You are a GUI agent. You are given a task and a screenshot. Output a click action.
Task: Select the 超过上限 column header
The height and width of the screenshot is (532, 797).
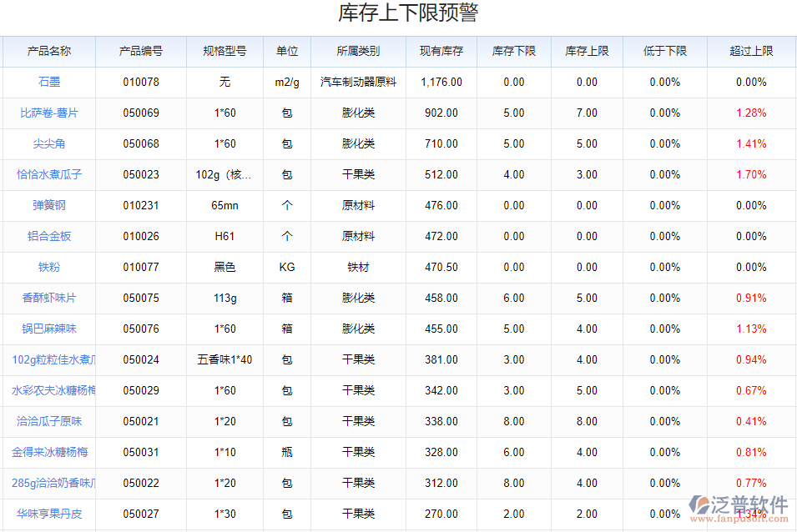(x=750, y=51)
